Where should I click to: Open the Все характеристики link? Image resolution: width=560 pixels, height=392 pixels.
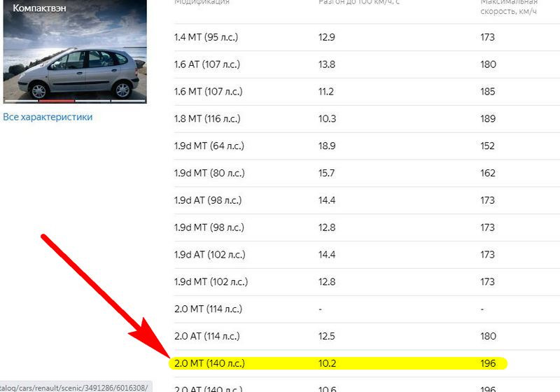click(x=48, y=117)
